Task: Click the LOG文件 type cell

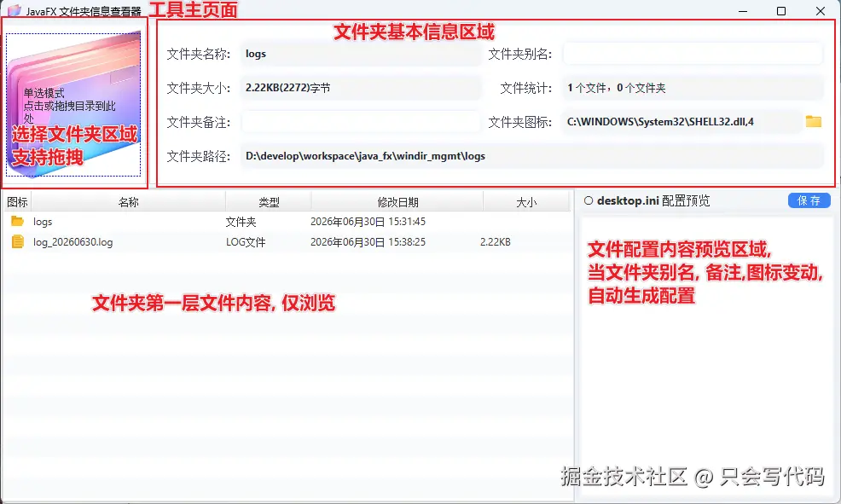Action: click(246, 242)
